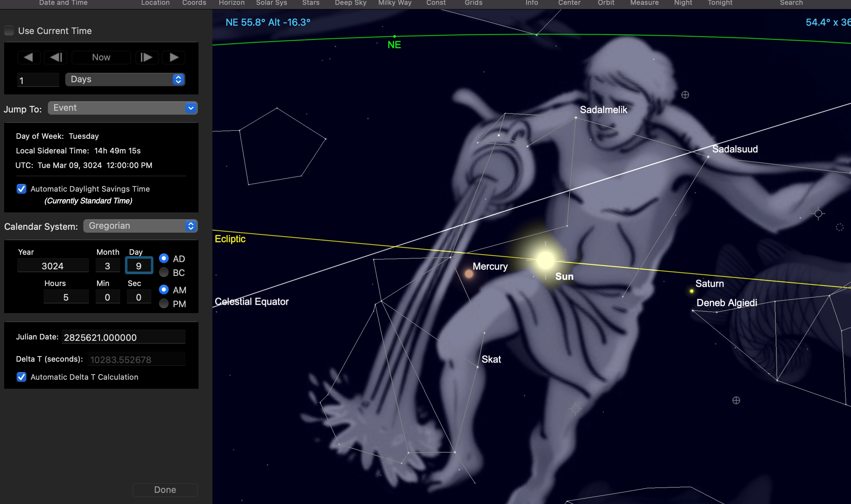Enable the Use Current Time checkbox
This screenshot has width=851, height=504.
(x=9, y=31)
